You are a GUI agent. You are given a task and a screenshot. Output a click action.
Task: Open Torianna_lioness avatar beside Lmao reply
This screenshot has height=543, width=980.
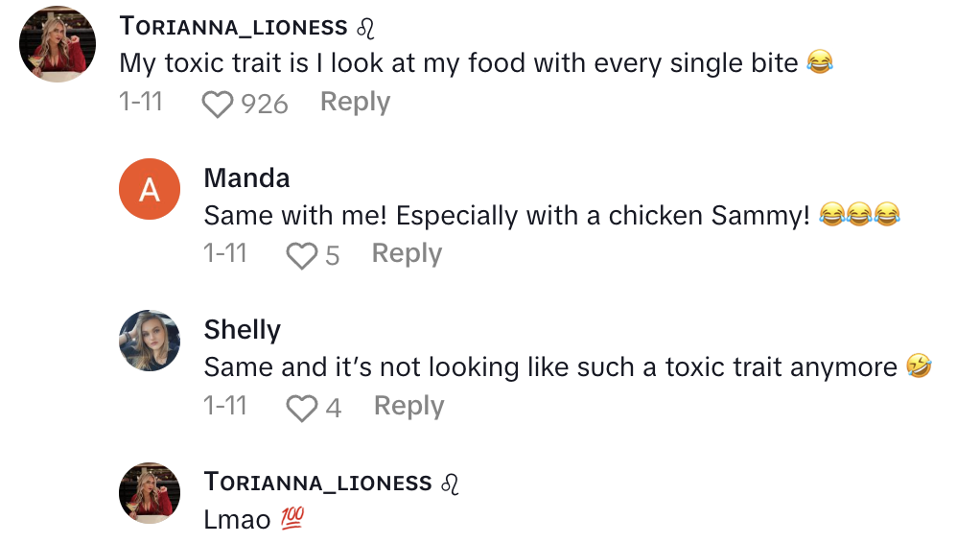coord(149,493)
